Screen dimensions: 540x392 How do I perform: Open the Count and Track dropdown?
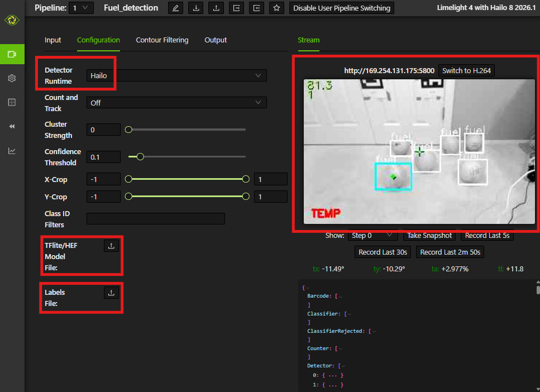[x=176, y=103]
